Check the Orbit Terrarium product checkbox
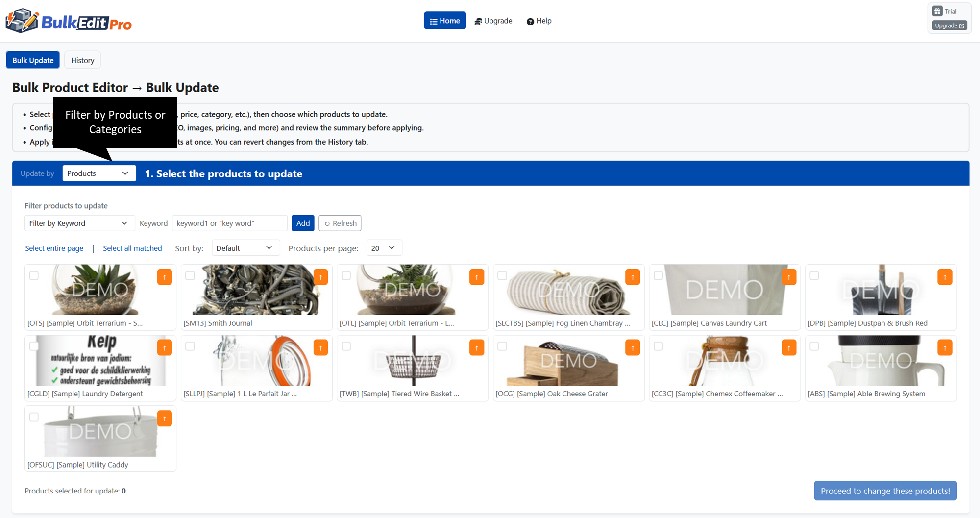This screenshot has width=980, height=518. click(34, 275)
